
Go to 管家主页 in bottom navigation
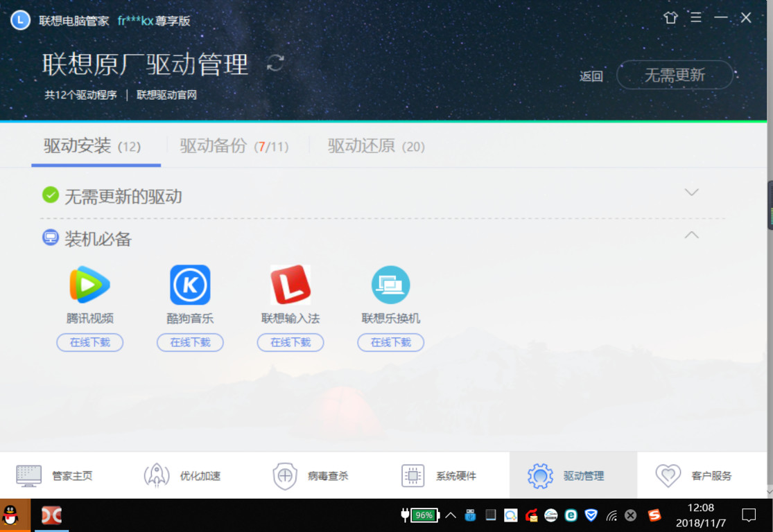[55, 476]
